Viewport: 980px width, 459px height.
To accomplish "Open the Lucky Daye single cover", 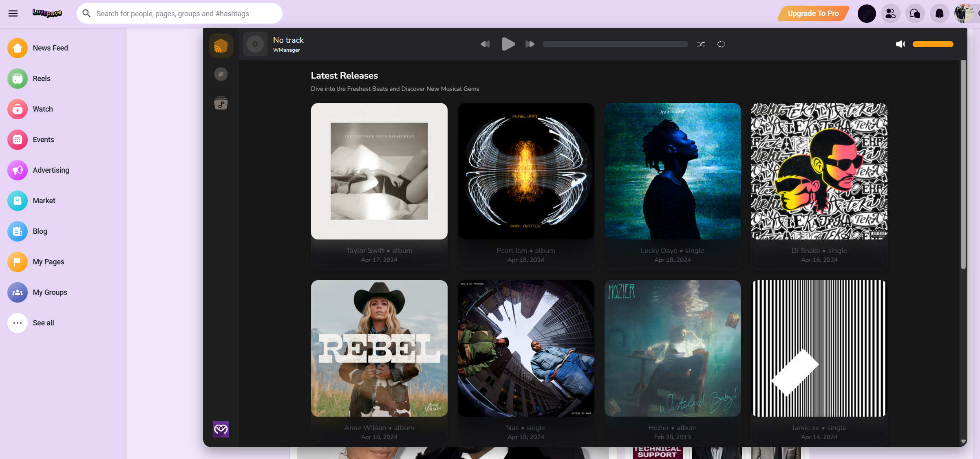I will tap(673, 171).
